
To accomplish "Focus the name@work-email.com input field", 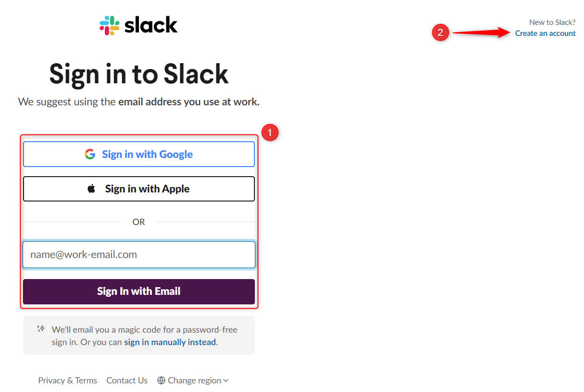I will (139, 255).
